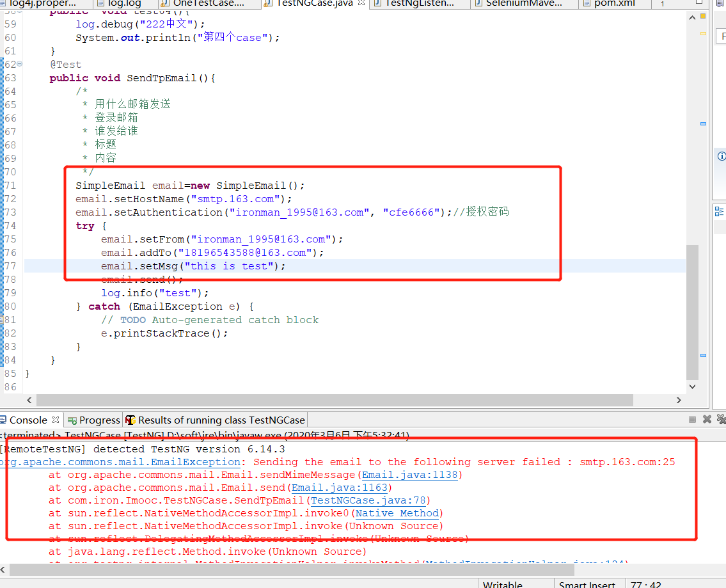The height and width of the screenshot is (588, 726).
Task: Click the try keyword on line 74
Action: 85,226
